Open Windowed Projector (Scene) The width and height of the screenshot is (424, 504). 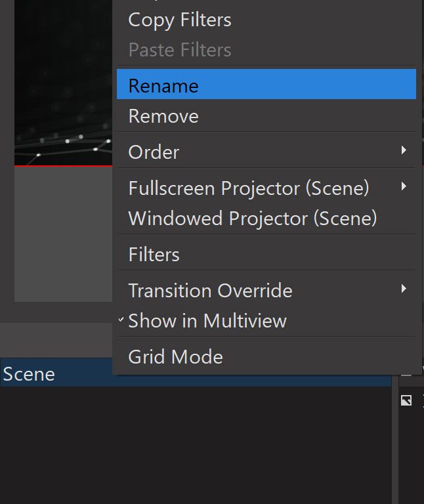(x=253, y=218)
